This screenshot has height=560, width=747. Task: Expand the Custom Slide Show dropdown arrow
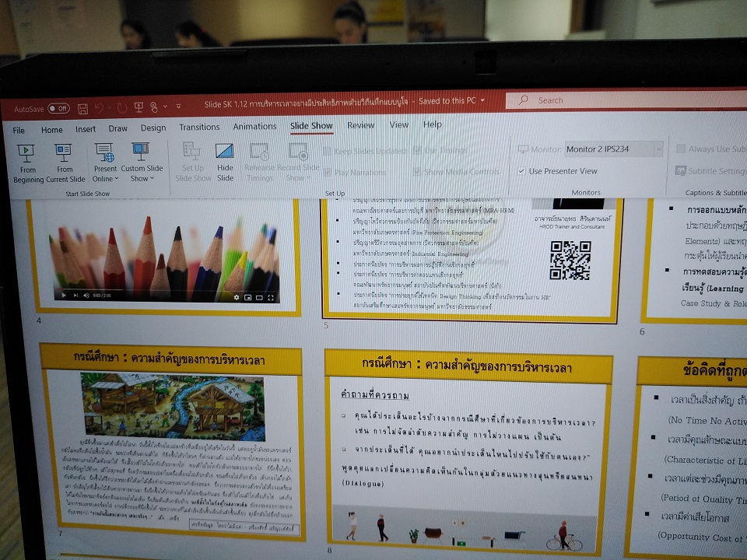coord(152,179)
